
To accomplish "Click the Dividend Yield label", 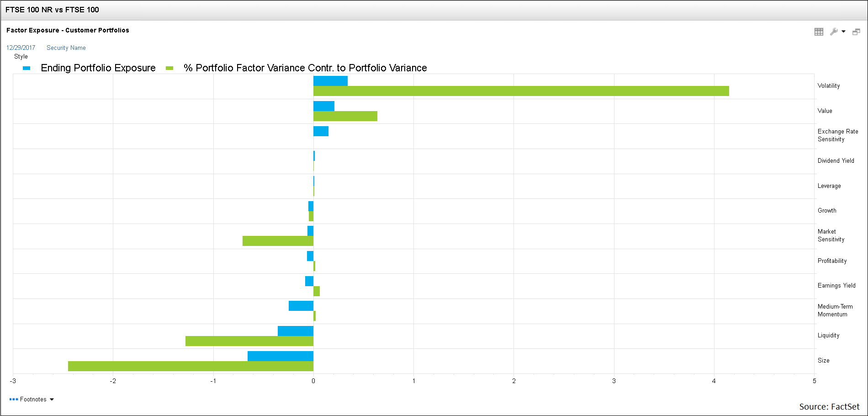I will point(836,160).
